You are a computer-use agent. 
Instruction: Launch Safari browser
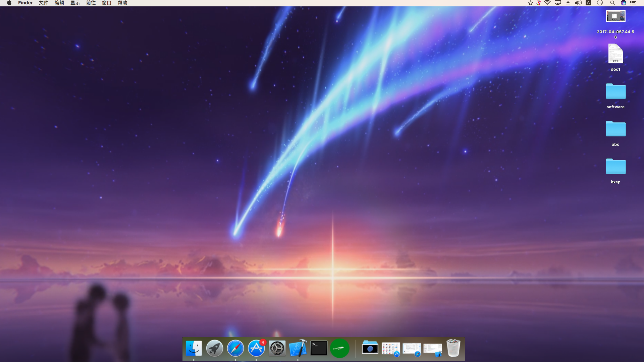(235, 349)
